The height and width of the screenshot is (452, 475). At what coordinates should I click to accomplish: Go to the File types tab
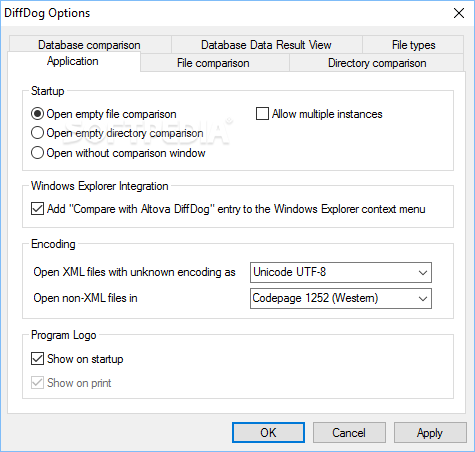coord(413,45)
